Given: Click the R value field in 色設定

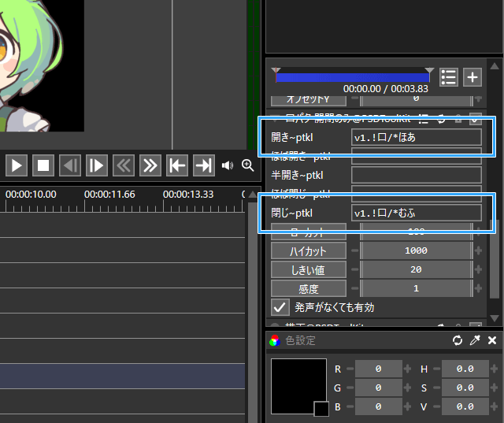Looking at the screenshot, I should [x=378, y=369].
